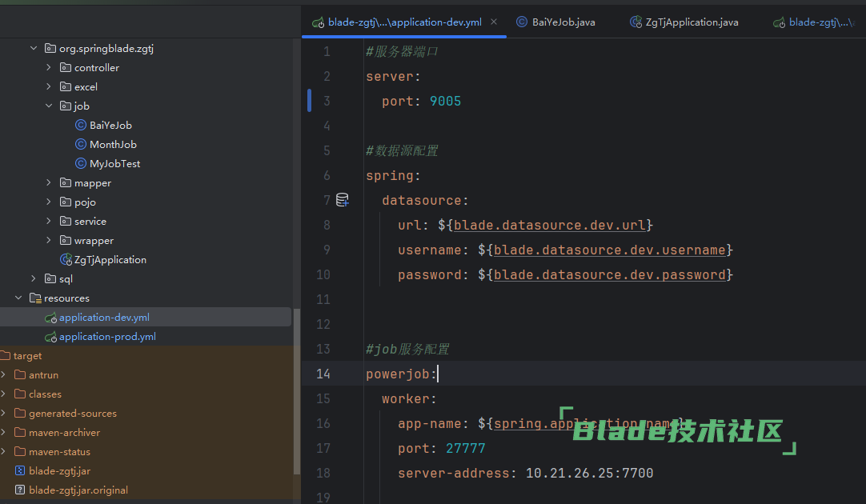Click the controller package folder icon
The height and width of the screenshot is (504, 866).
tap(65, 67)
